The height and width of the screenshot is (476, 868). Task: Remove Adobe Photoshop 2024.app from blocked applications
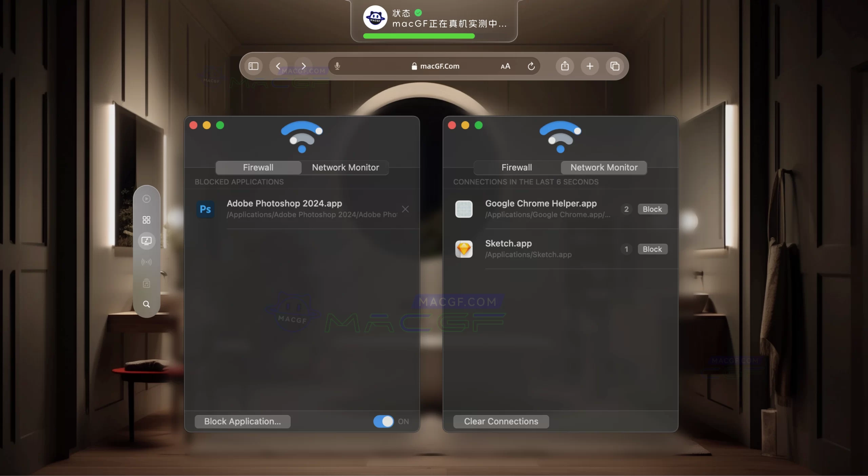405,209
